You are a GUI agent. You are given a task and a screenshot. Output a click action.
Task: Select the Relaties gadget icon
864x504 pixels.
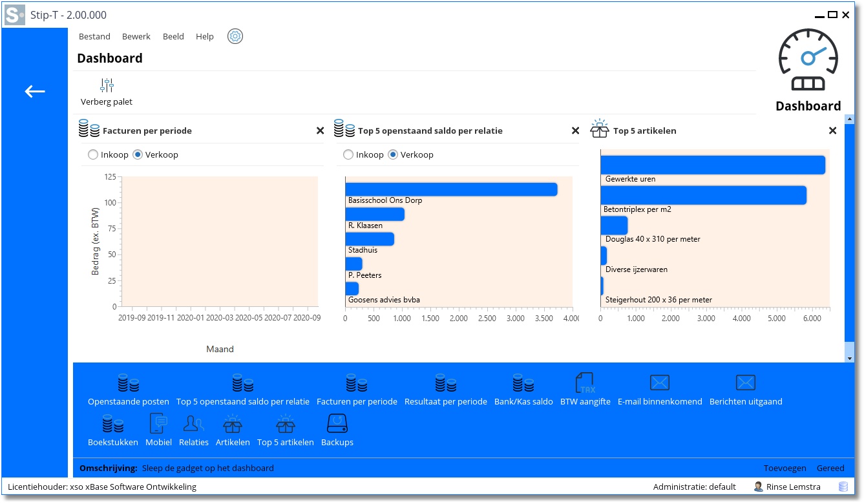point(194,425)
